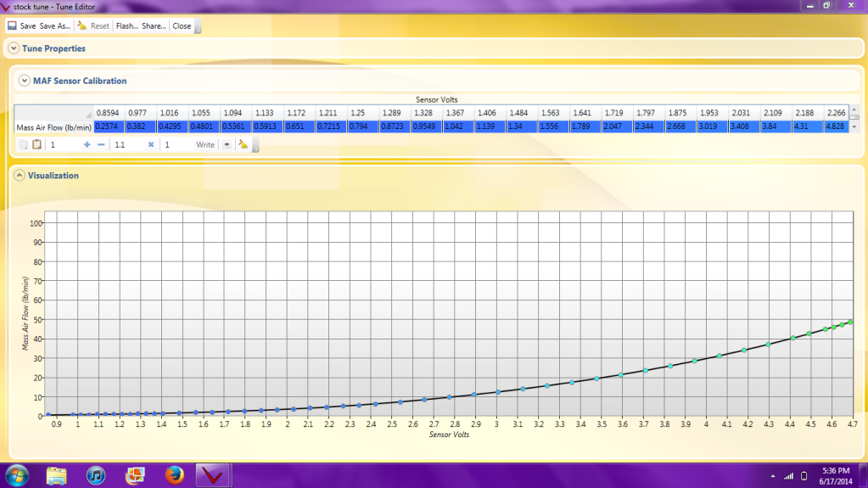This screenshot has width=868, height=488.
Task: Select mass air flow cell 0.794
Action: 363,126
